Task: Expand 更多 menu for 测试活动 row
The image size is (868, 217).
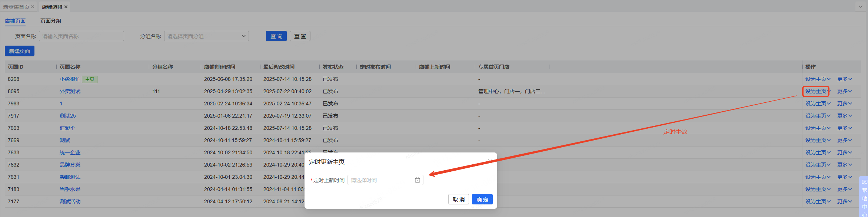Action: pos(845,201)
